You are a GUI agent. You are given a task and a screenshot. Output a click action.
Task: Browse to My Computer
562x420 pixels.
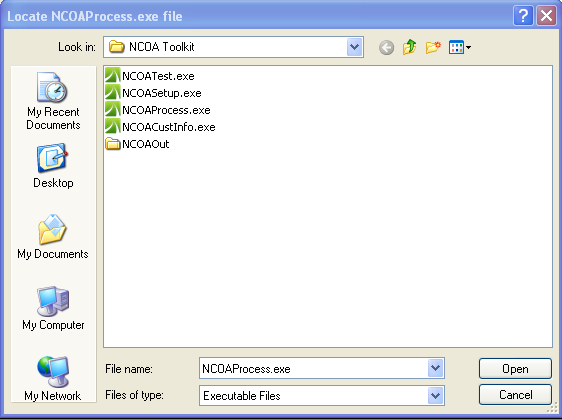point(53,308)
